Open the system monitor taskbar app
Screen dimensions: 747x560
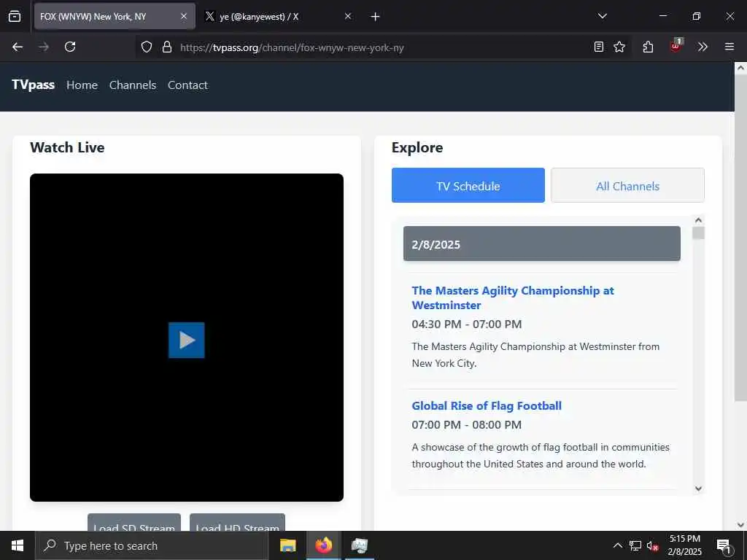pos(359,545)
